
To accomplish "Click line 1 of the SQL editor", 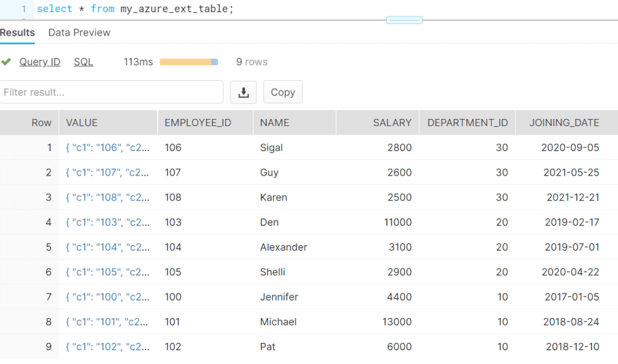I will point(135,8).
